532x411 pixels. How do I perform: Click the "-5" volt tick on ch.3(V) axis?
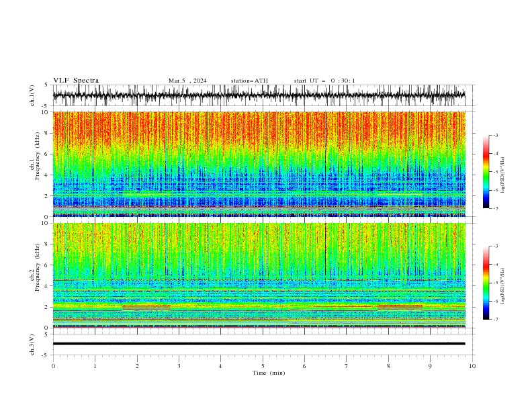(x=46, y=355)
